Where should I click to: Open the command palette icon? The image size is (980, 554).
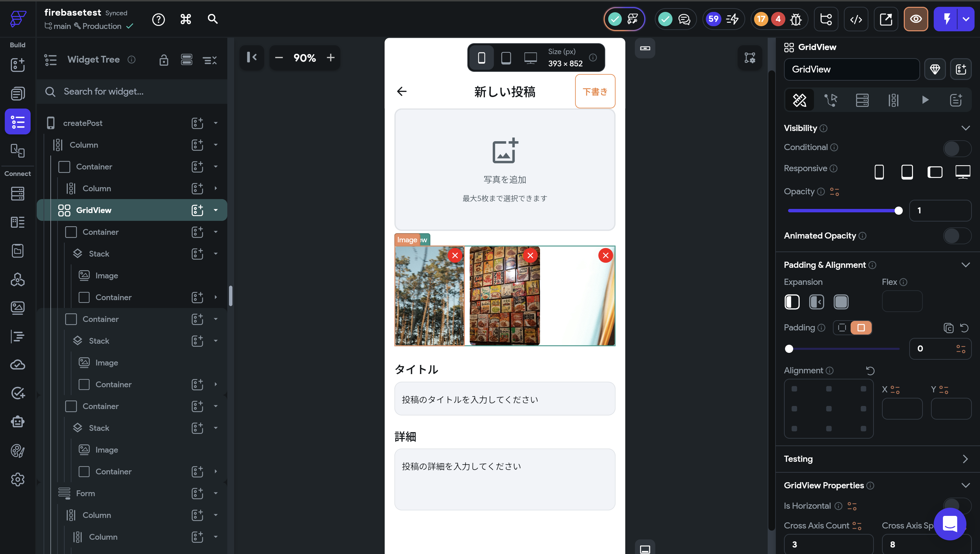coord(186,19)
